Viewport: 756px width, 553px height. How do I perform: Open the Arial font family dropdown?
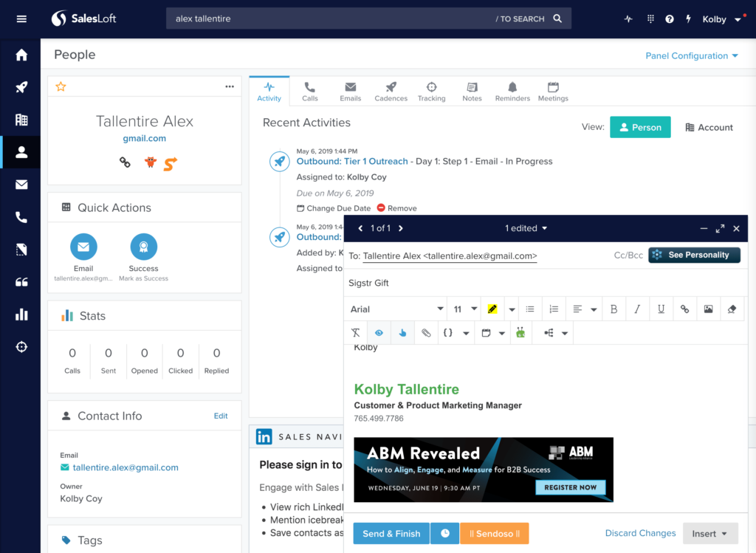coord(396,309)
